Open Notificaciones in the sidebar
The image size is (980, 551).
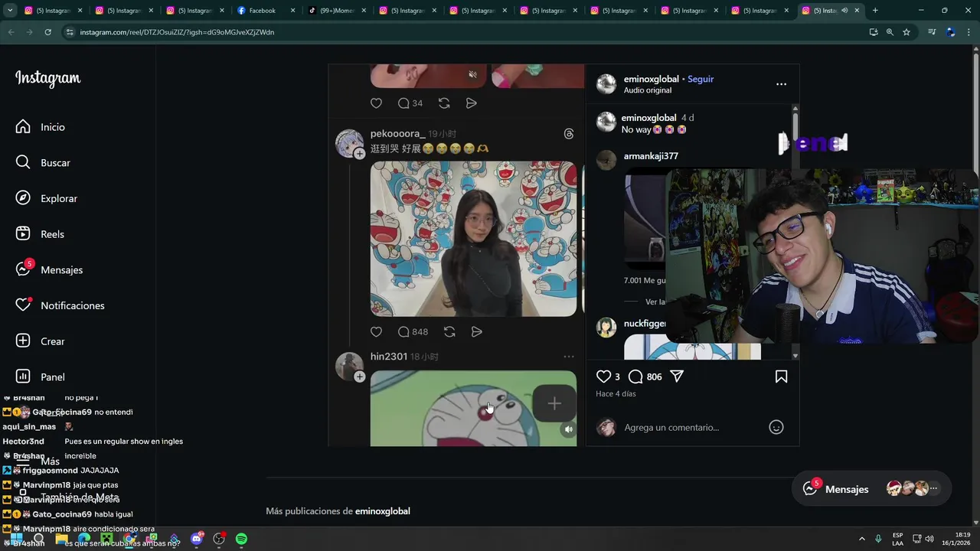[x=60, y=305]
